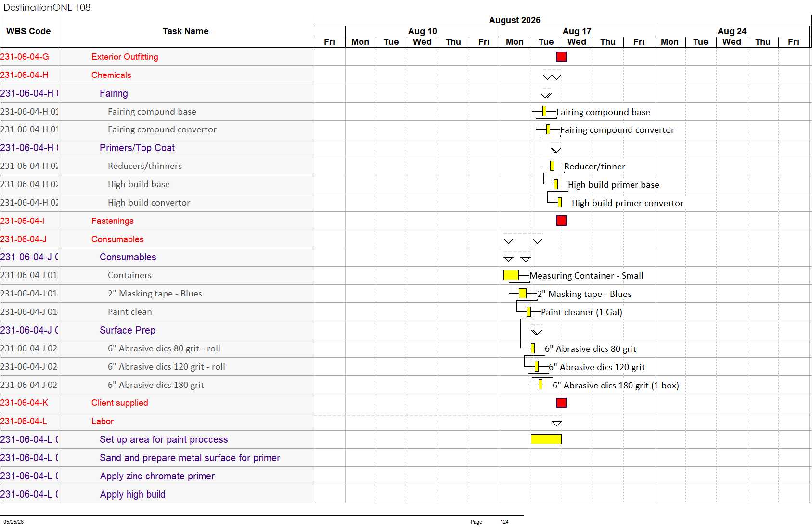Image resolution: width=812 pixels, height=528 pixels.
Task: Select the Apply zinc chromate primer task
Action: pos(157,476)
